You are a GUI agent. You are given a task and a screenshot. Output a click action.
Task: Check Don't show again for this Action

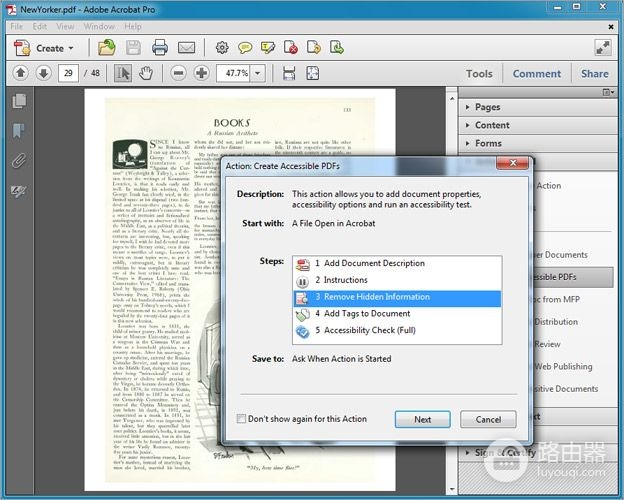point(241,418)
